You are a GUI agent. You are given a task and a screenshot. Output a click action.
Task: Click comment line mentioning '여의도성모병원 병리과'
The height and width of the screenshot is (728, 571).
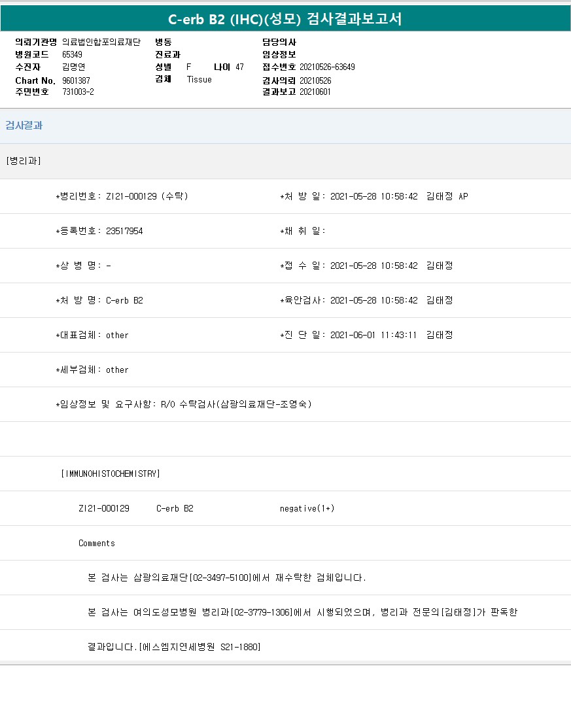pos(302,612)
